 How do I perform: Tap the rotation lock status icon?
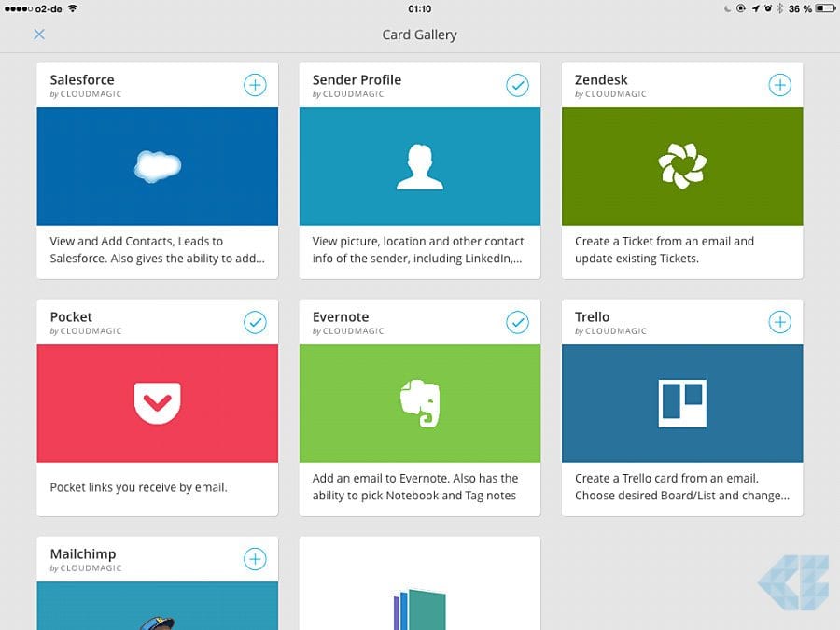click(x=741, y=8)
